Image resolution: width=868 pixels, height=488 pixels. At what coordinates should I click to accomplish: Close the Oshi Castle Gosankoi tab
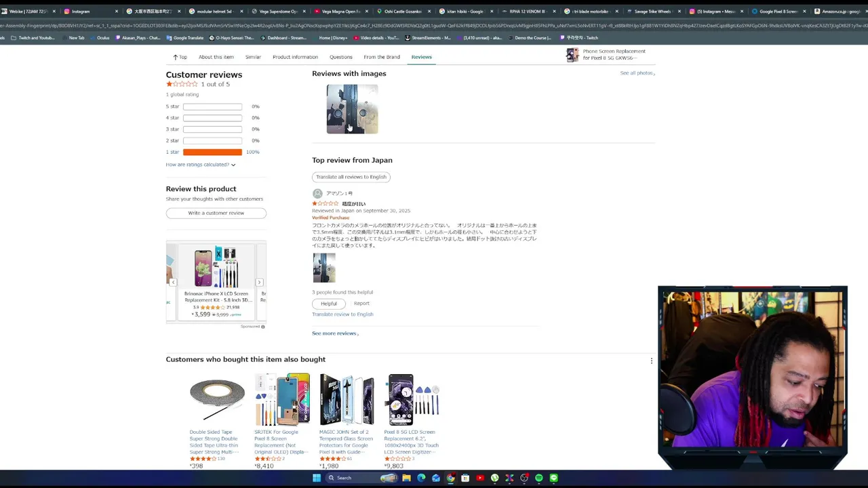coord(430,12)
